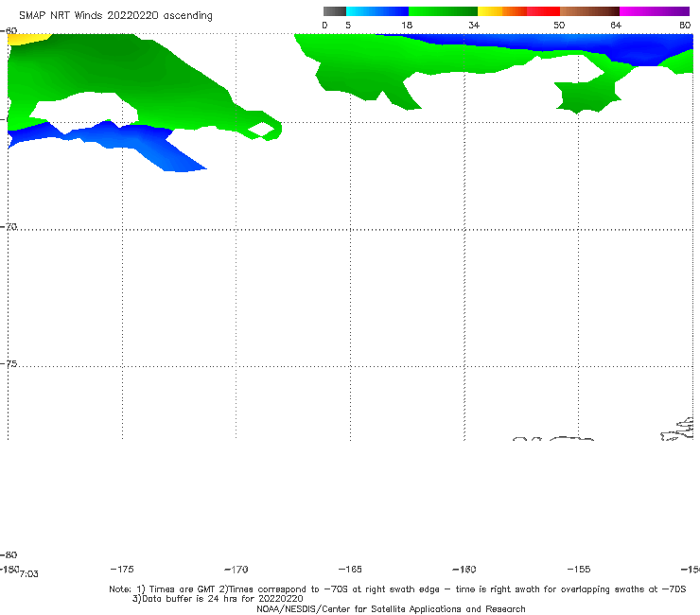Click the longitude label '-165'
Viewport: 700px width, 615px height.
350,569
